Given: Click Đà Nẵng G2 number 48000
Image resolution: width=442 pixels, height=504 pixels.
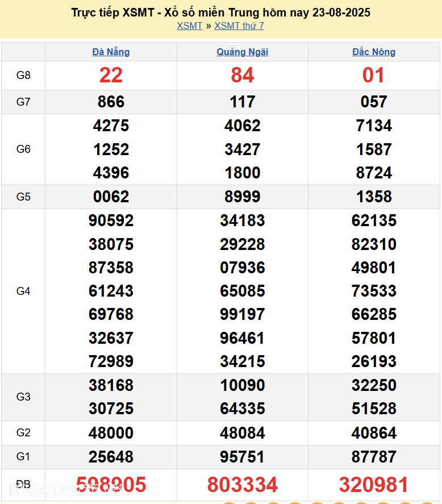Looking at the screenshot, I should tap(111, 433).
